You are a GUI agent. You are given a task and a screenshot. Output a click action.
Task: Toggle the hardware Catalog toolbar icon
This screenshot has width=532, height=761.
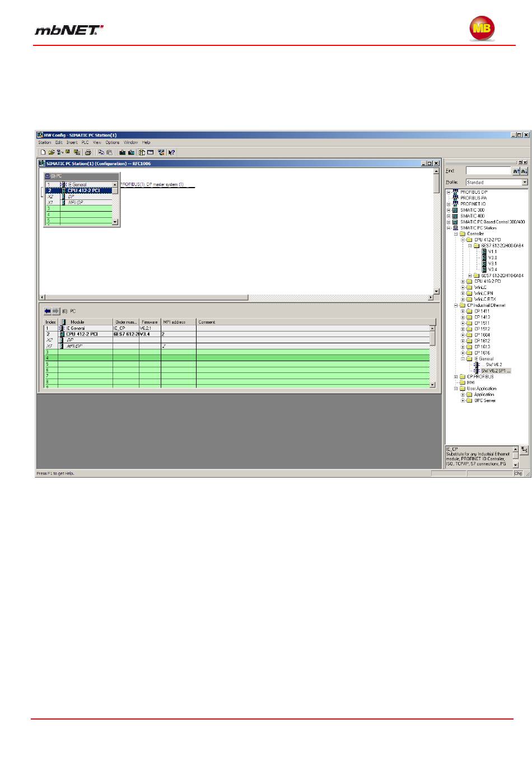coord(142,152)
